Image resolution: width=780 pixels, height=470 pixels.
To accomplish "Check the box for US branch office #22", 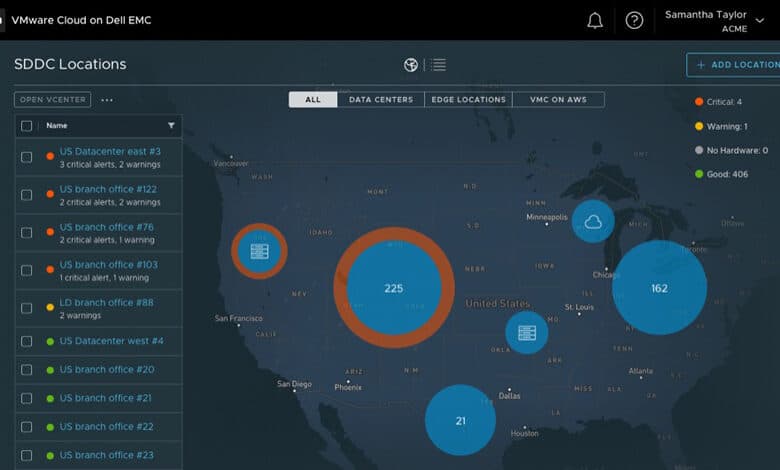I will [27, 427].
